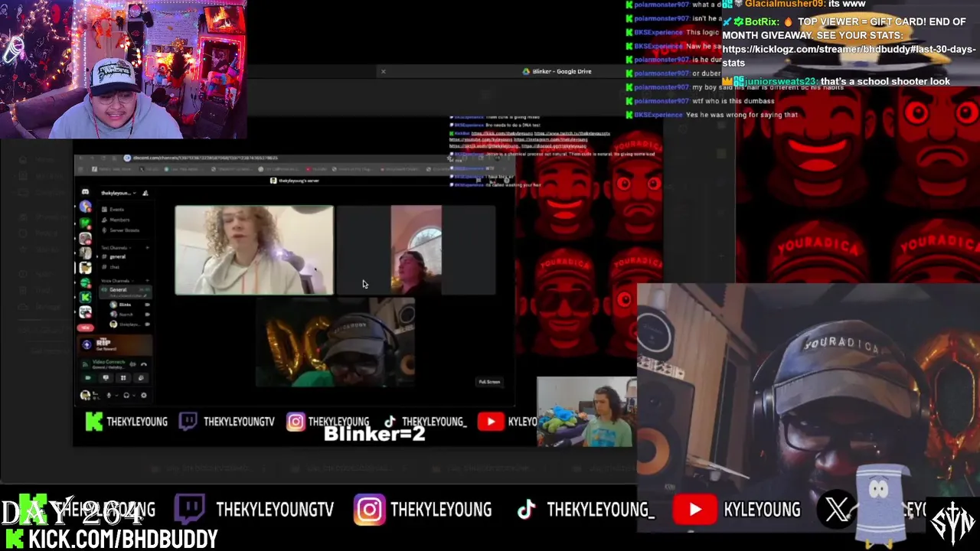Collapse the Voice Channels category

117,280
